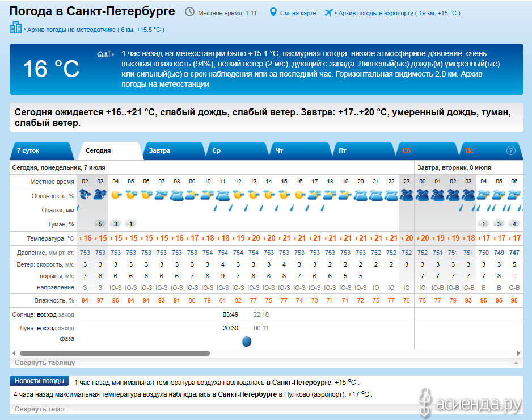Click the sunny icon for hour 04 today
Viewport: 532px width, 420px height.
[116, 195]
